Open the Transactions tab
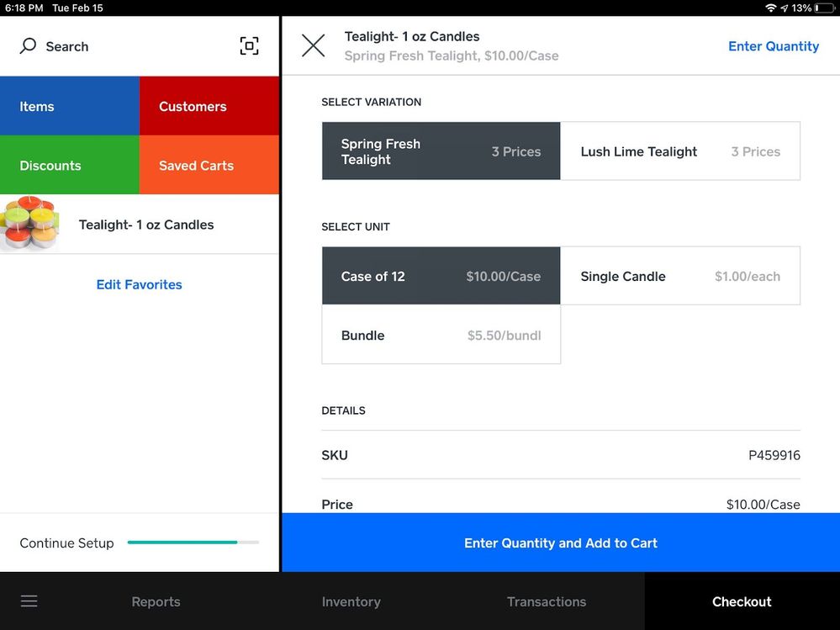This screenshot has width=840, height=630. pyautogui.click(x=546, y=601)
